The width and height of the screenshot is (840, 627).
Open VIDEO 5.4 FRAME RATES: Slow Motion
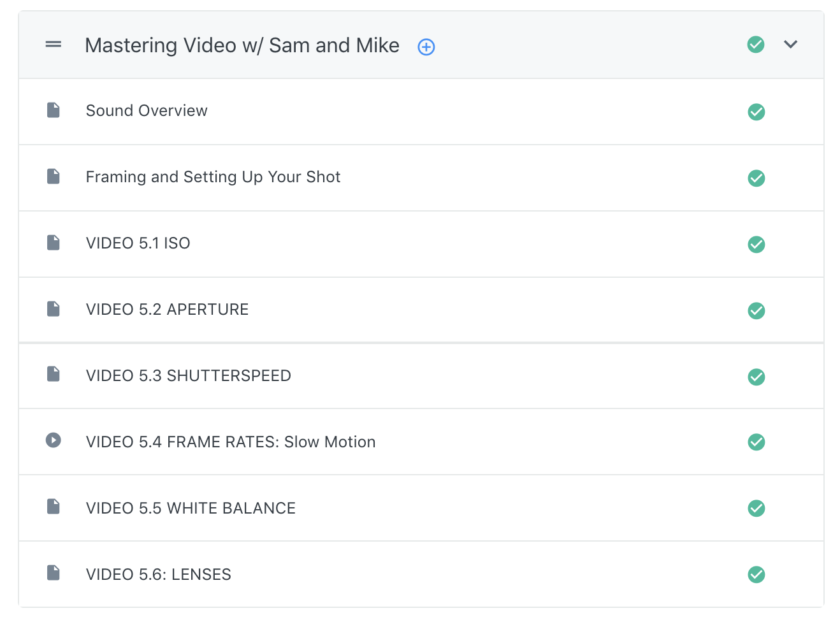pyautogui.click(x=231, y=442)
